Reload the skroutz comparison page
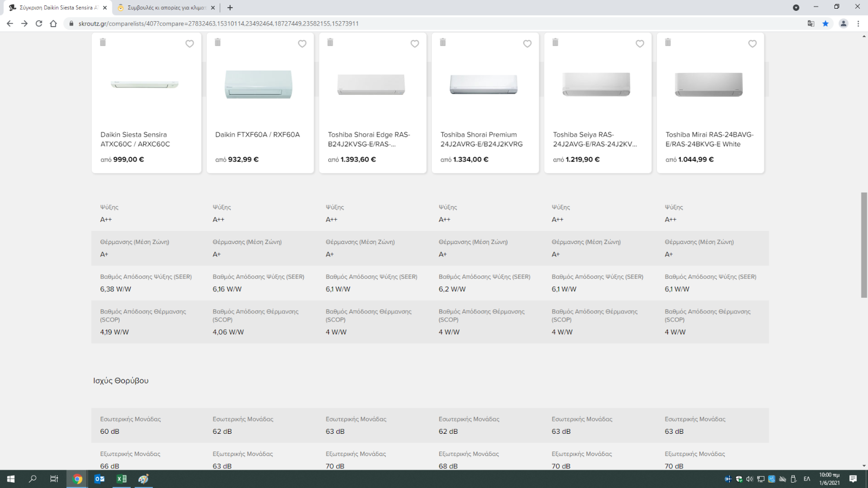Screen dimensions: 868x488 [39, 23]
